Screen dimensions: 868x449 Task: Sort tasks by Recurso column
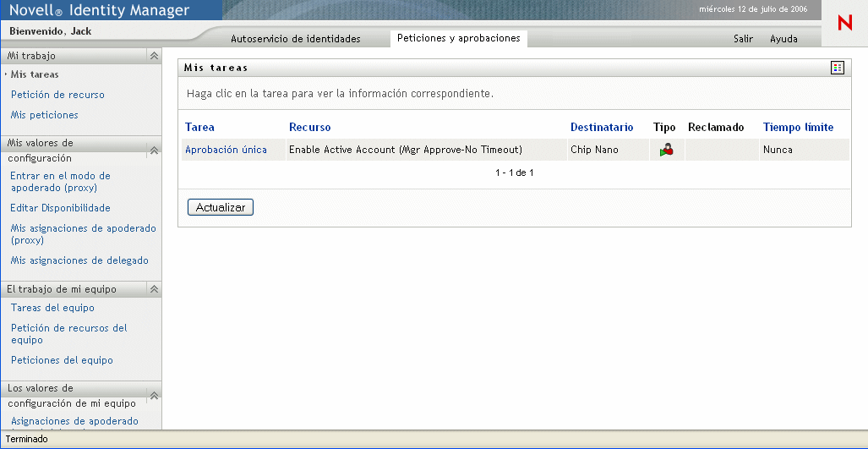tap(310, 128)
